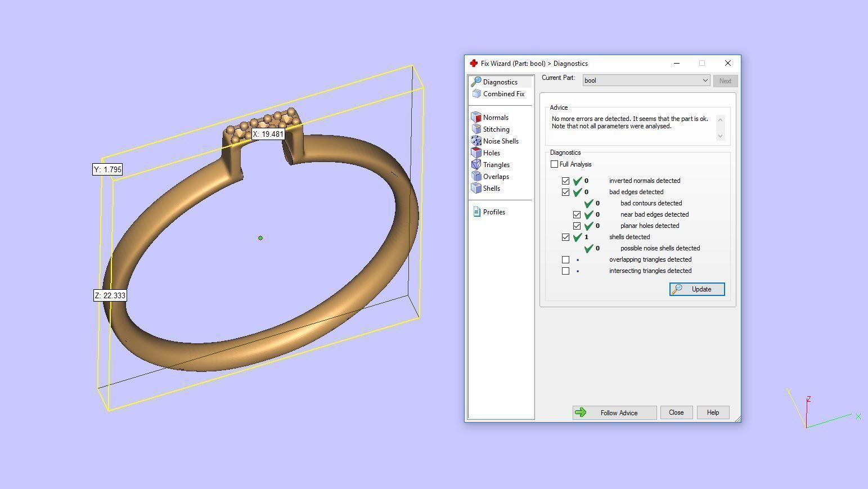Click the Diagnostics magnifier icon
This screenshot has width=868, height=489.
point(476,82)
